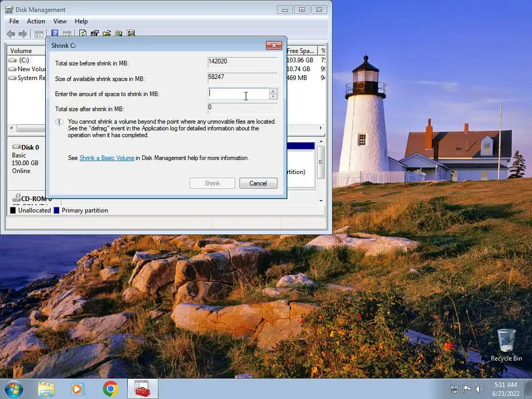Click the shrink amount input field
532x399 pixels.
tap(238, 94)
